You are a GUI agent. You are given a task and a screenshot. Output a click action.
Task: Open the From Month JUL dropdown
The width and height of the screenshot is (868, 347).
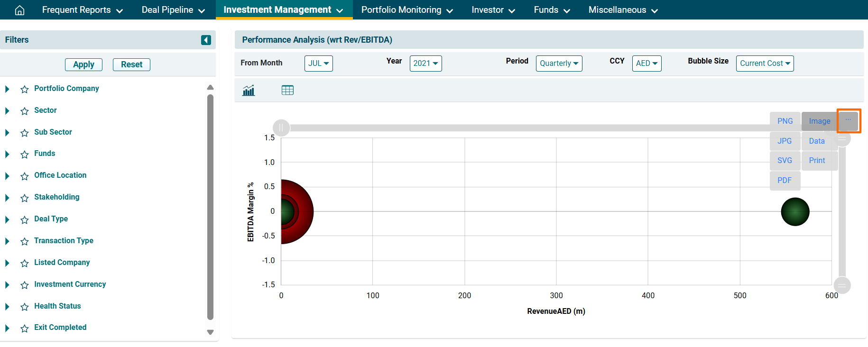coord(318,64)
